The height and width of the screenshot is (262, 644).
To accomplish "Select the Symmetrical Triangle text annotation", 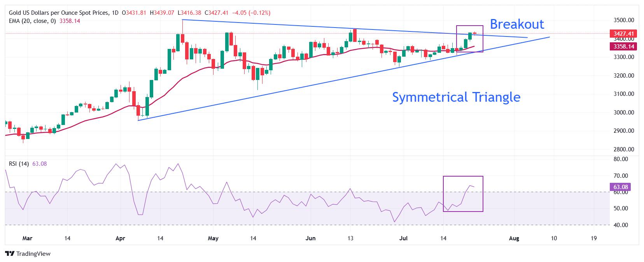I will (456, 97).
